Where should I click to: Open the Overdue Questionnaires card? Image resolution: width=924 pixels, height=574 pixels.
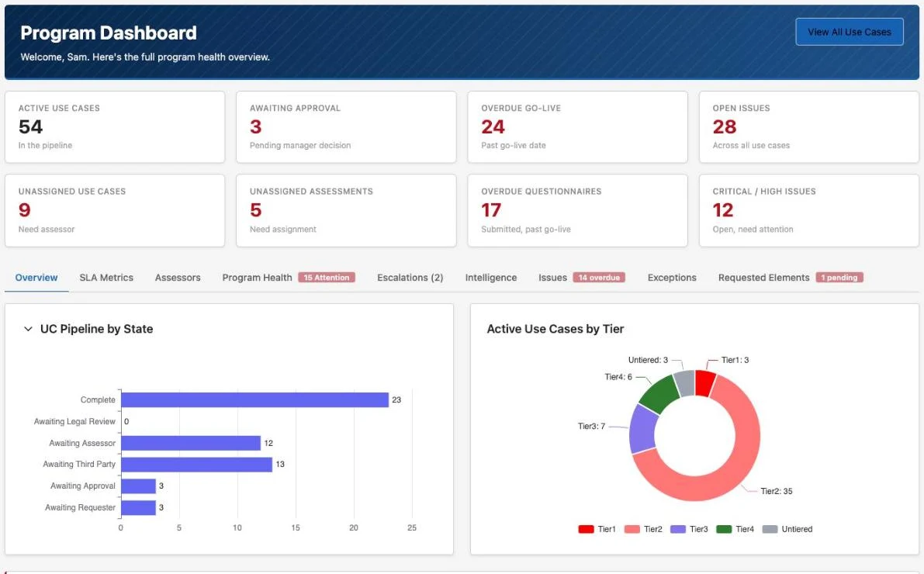tap(577, 210)
